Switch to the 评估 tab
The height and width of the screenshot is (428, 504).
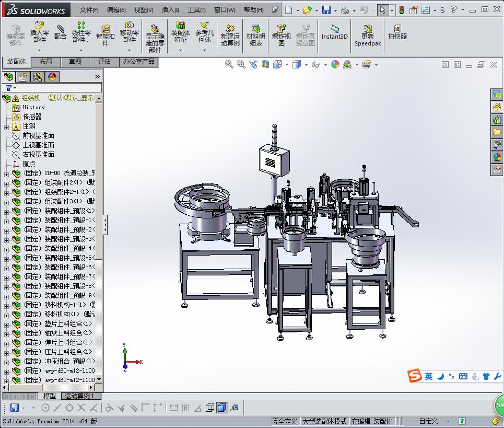104,62
